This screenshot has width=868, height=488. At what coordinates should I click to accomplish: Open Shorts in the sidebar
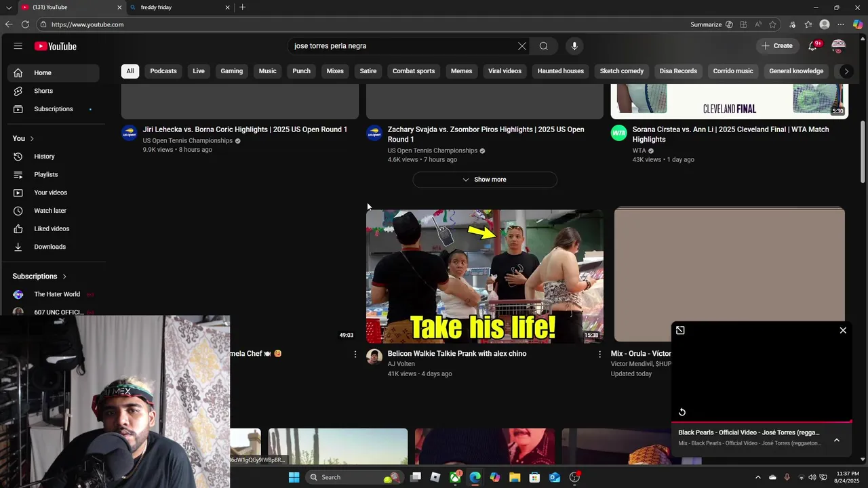click(x=54, y=91)
